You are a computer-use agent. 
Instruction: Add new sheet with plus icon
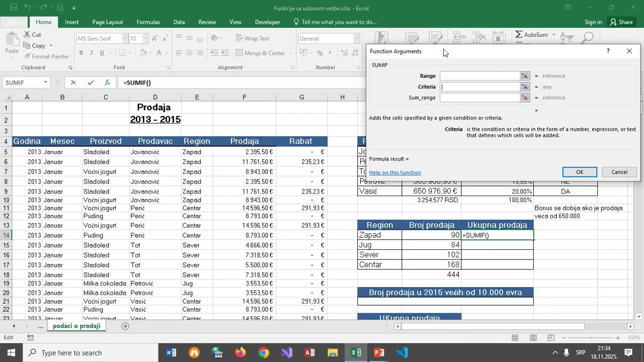(x=125, y=326)
